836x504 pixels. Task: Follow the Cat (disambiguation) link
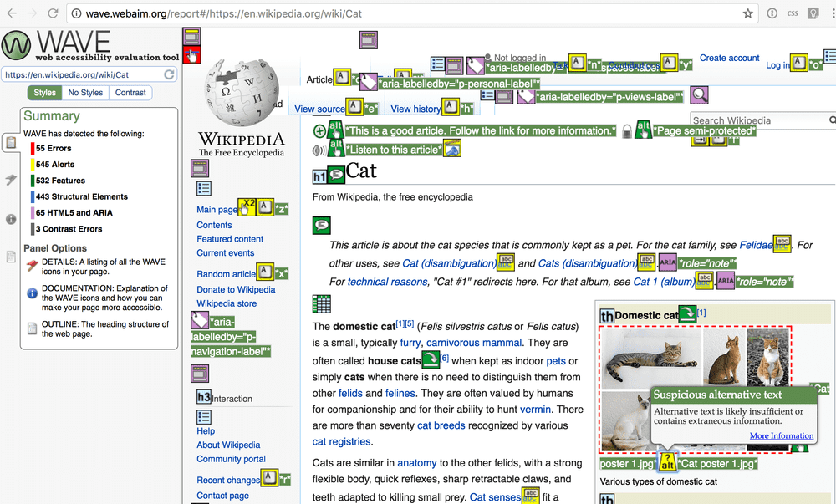449,263
